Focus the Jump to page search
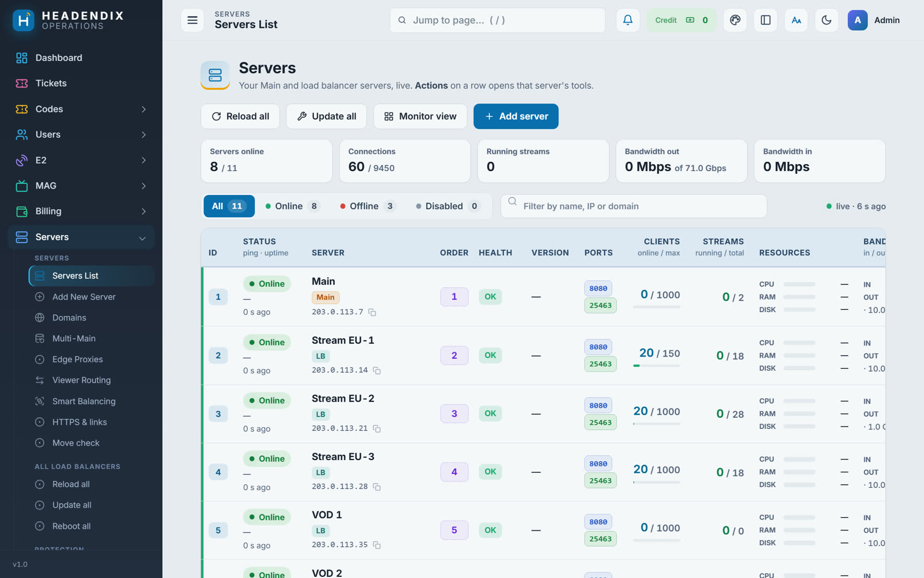Image resolution: width=924 pixels, height=578 pixels. point(497,20)
